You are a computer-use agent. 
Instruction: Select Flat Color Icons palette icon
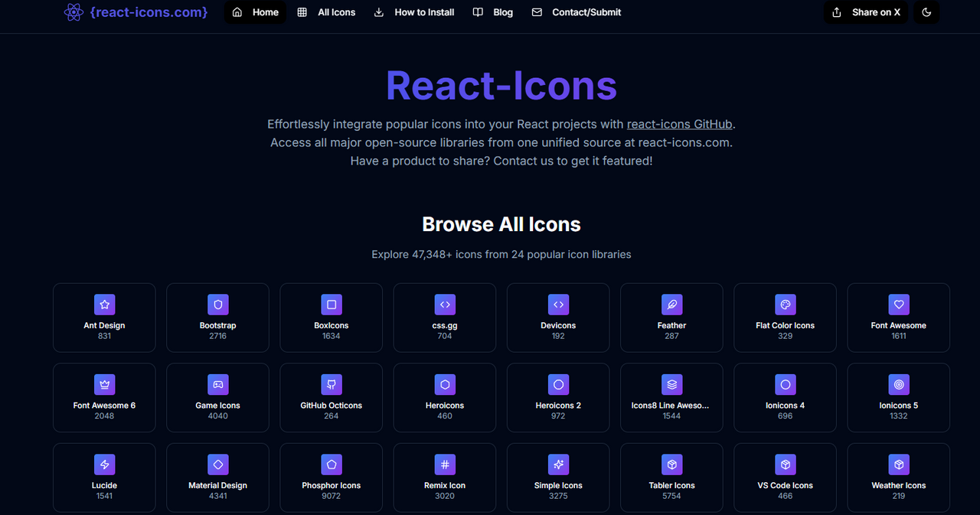pyautogui.click(x=785, y=305)
